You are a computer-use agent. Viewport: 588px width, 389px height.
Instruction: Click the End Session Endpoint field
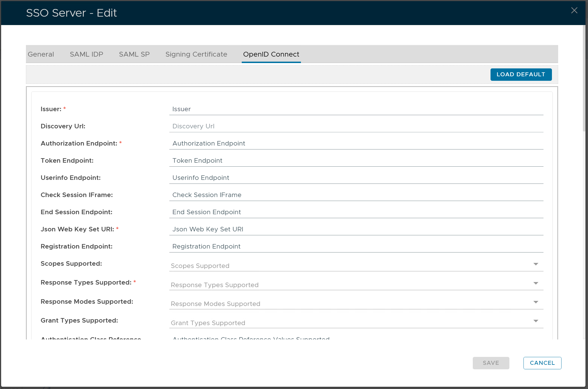(356, 212)
